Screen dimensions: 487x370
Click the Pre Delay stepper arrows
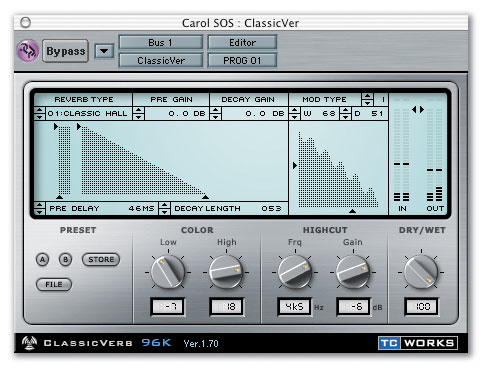pos(39,208)
